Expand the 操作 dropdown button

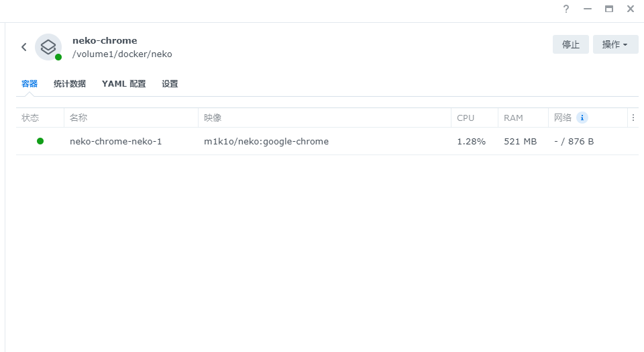[615, 44]
